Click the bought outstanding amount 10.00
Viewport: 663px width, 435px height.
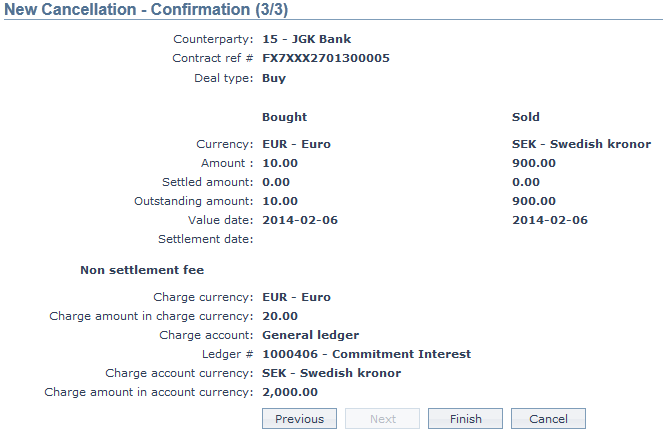280,201
